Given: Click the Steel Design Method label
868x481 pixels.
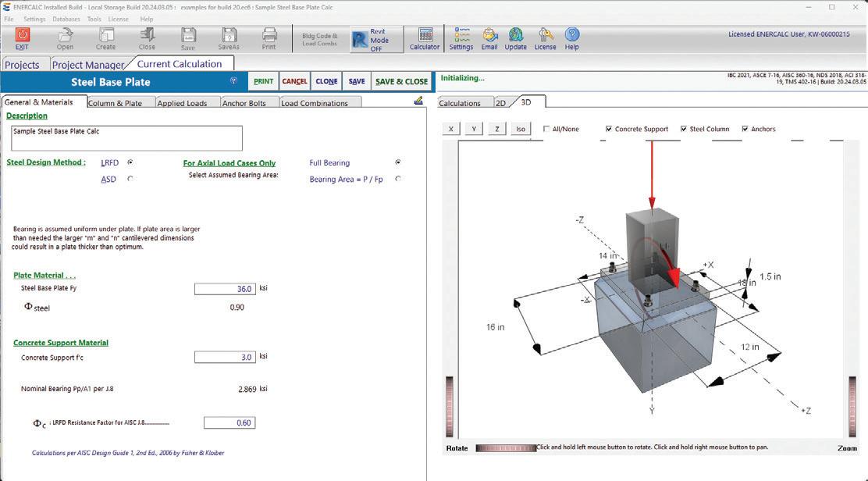Looking at the screenshot, I should pos(46,162).
